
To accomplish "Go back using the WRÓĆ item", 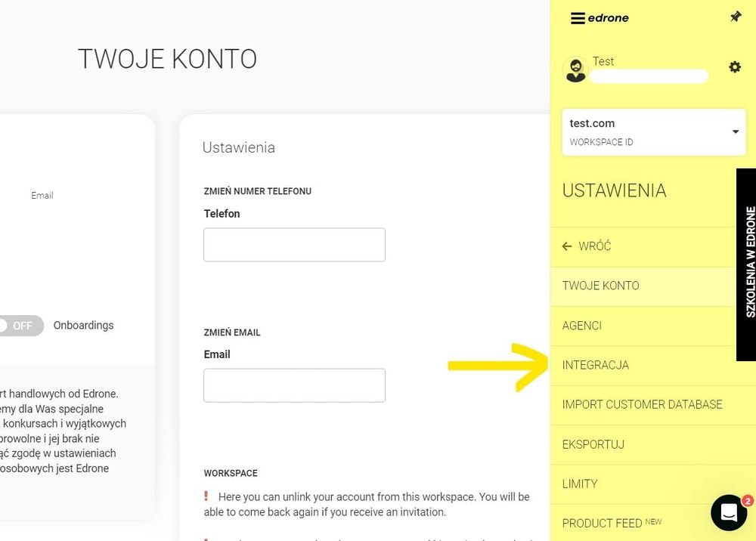I will click(x=587, y=246).
